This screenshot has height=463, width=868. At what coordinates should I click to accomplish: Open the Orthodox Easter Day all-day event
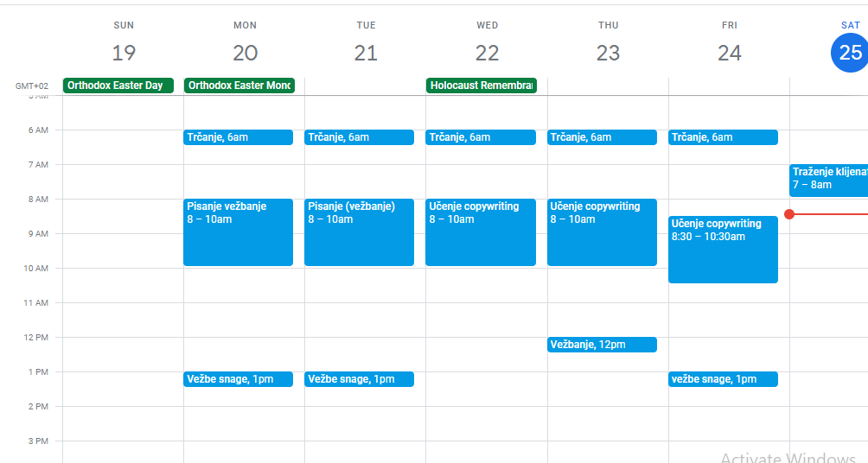(x=118, y=86)
